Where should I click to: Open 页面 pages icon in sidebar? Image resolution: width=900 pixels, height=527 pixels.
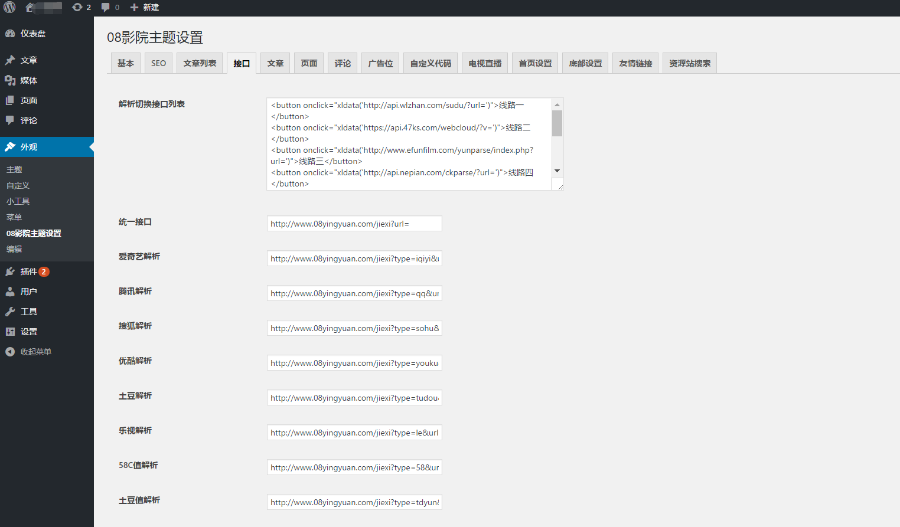click(10, 100)
